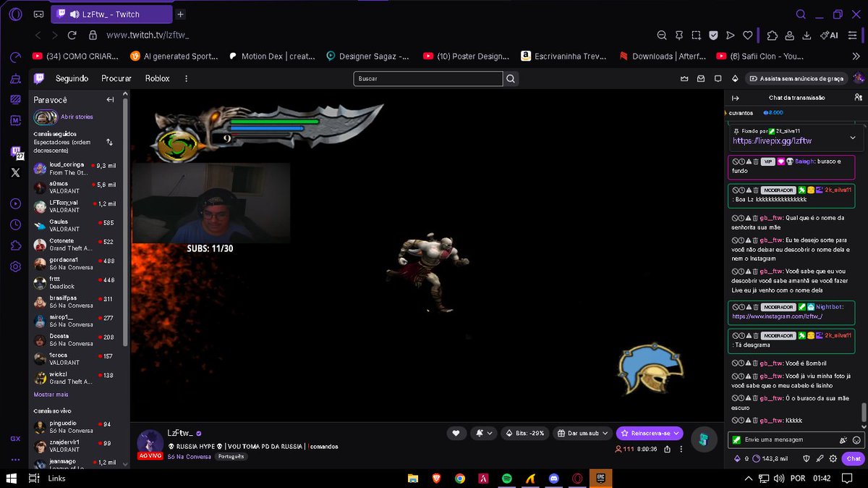Add page to Opera bookmarks heart

coord(748,35)
